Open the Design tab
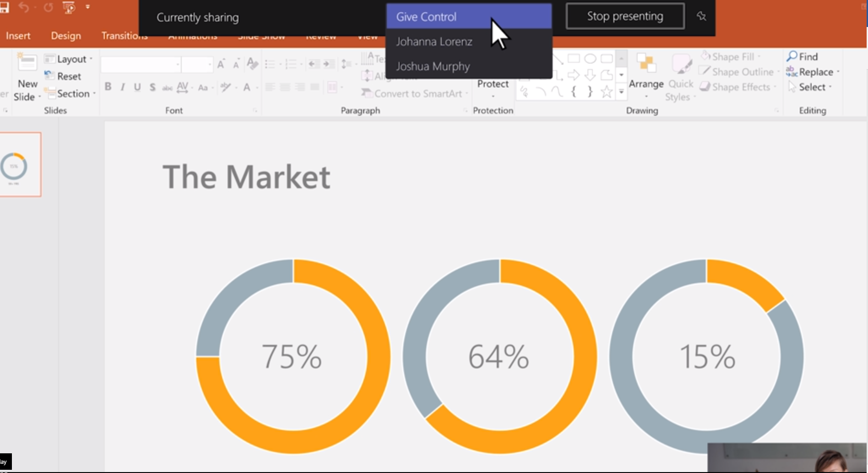 [66, 36]
